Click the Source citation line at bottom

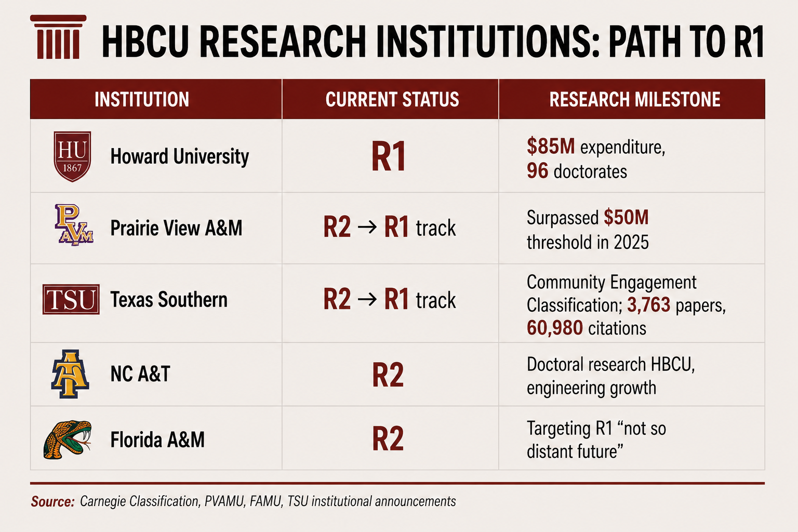coord(243,501)
